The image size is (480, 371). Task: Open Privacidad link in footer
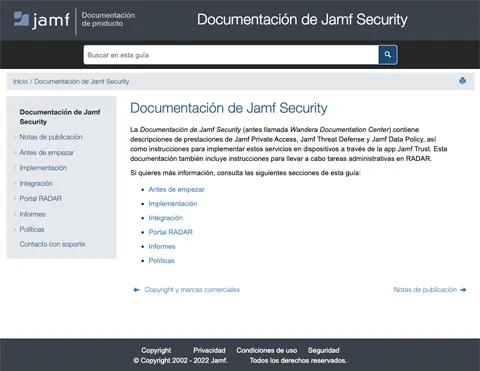click(x=209, y=350)
